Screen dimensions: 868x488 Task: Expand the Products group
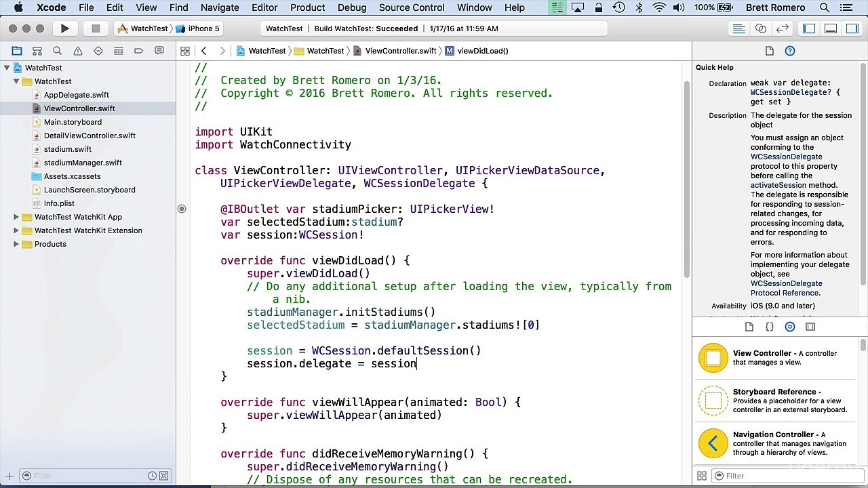[x=16, y=244]
